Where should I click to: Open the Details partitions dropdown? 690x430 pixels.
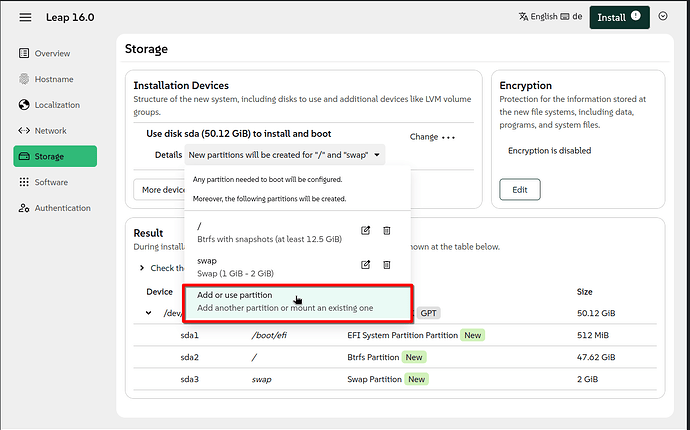[x=284, y=155]
